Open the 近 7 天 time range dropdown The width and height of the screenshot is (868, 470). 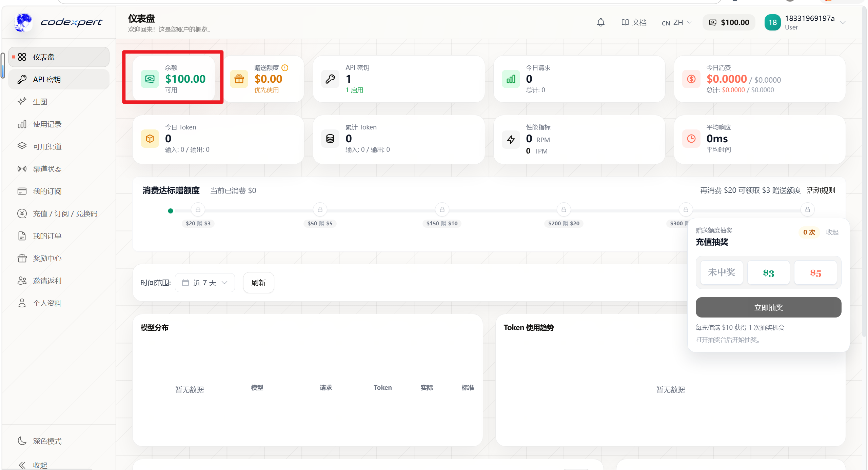point(205,283)
